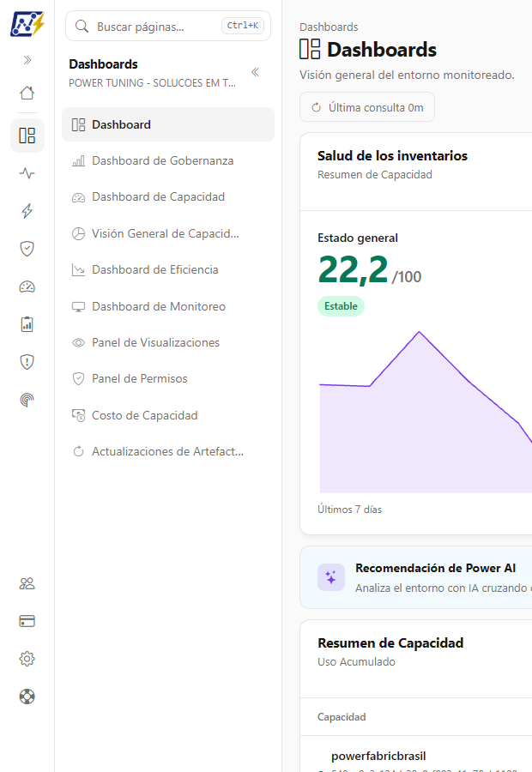Screen dimensions: 532x772
Task: Click the Power Tuning logo icon
Action: [27, 24]
